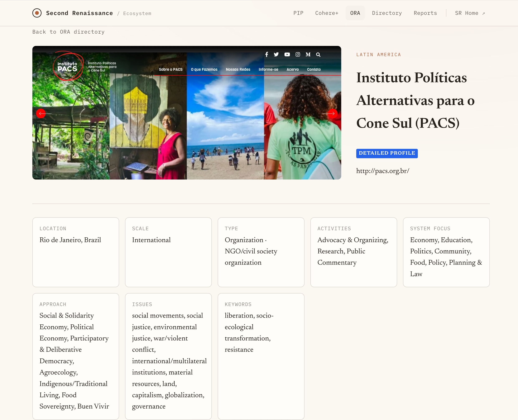
Task: Click the LATIN AMERICA region label
Action: pyautogui.click(x=378, y=54)
